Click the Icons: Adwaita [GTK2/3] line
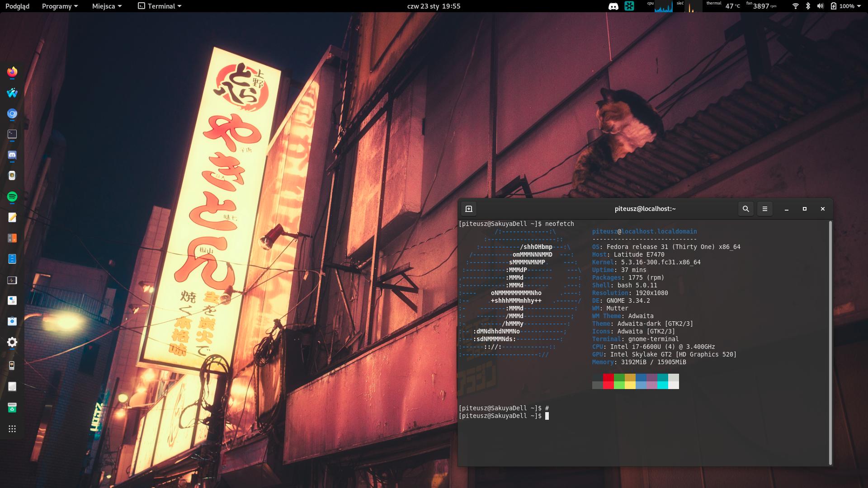The height and width of the screenshot is (488, 868). tap(633, 331)
